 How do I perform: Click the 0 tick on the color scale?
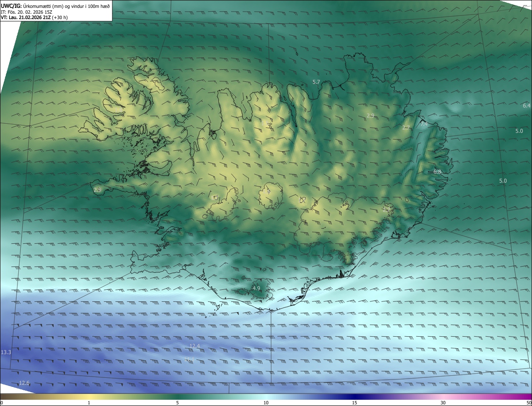pyautogui.click(x=2, y=403)
